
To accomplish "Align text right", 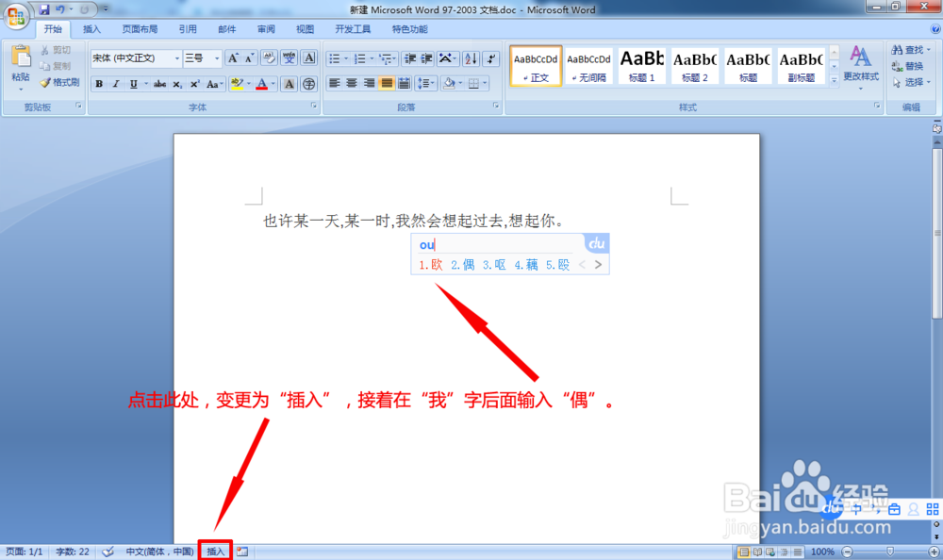I will pos(370,84).
